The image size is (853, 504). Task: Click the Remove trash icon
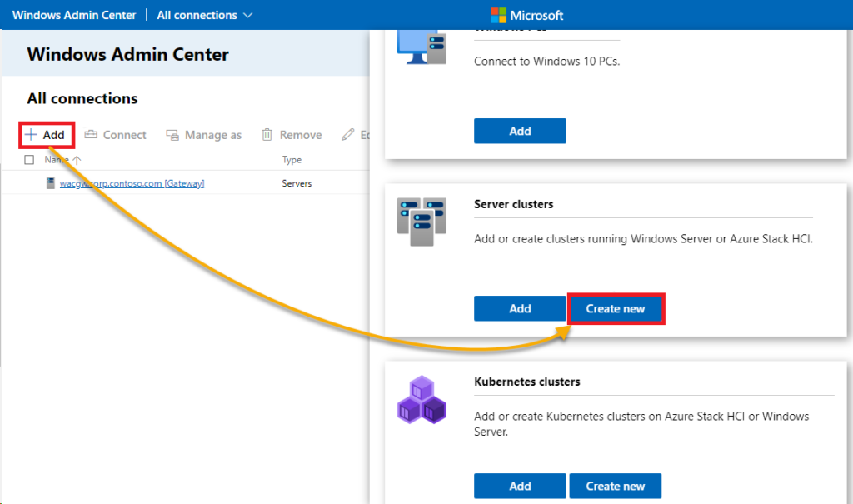point(266,134)
